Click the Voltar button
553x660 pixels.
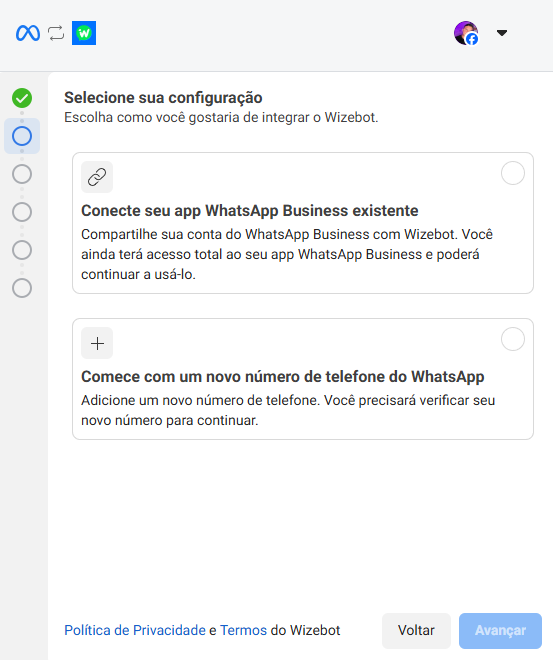pos(416,631)
